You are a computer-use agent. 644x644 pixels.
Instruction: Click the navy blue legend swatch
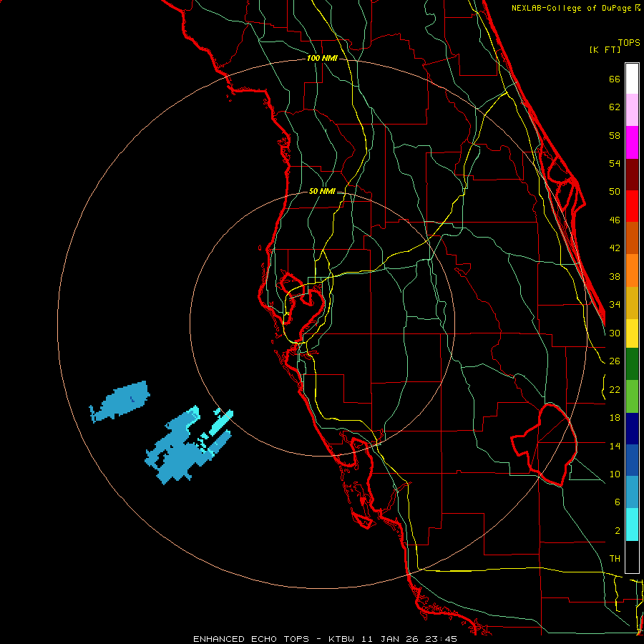632,429
